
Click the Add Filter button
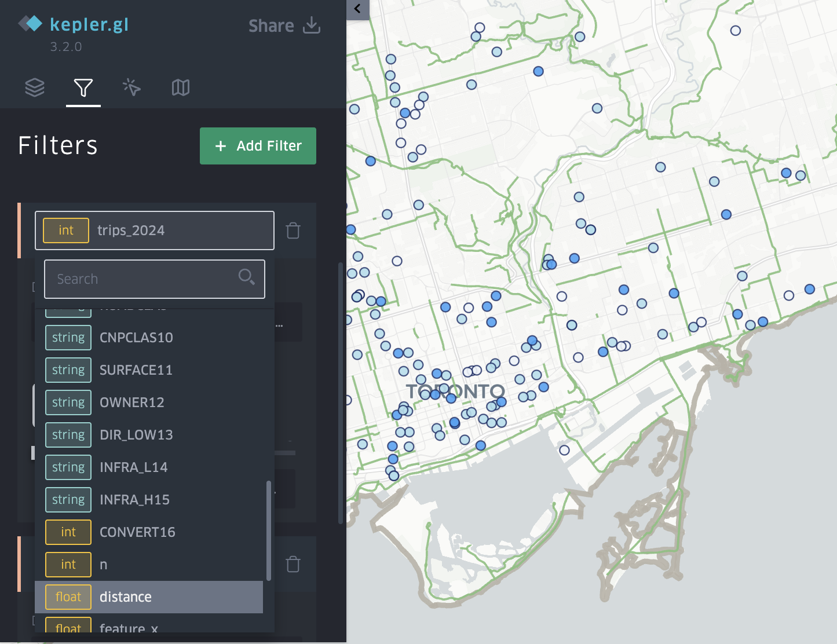(x=258, y=146)
